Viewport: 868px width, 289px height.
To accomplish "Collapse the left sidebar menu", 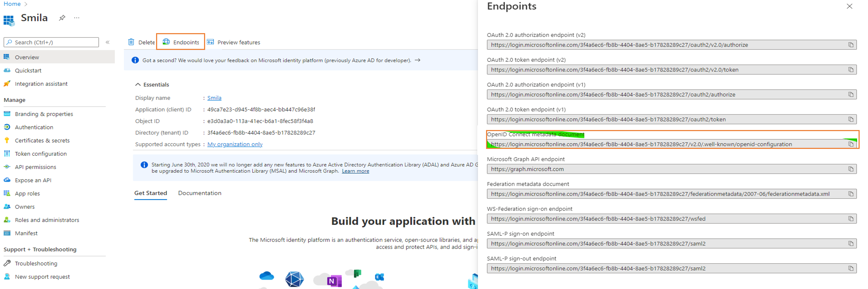I will point(108,42).
